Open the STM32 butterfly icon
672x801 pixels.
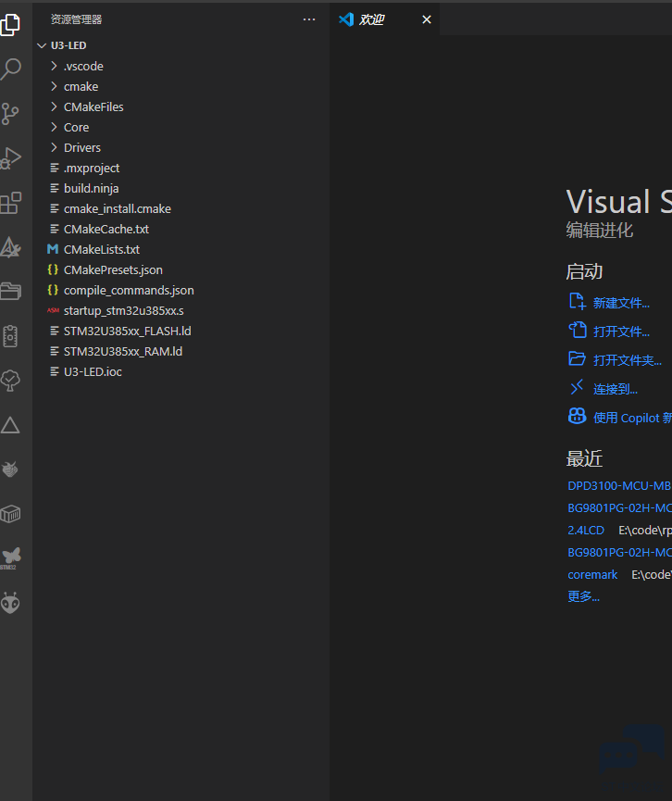(10, 558)
